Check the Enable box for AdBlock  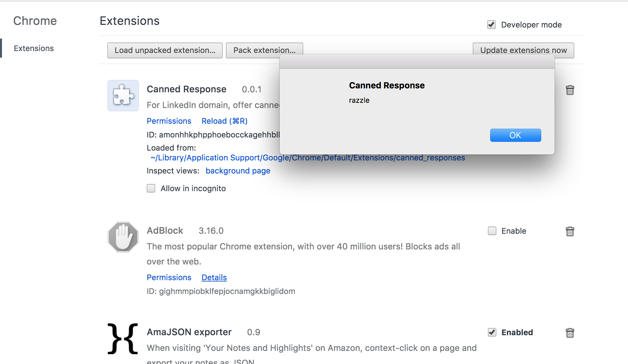[492, 231]
